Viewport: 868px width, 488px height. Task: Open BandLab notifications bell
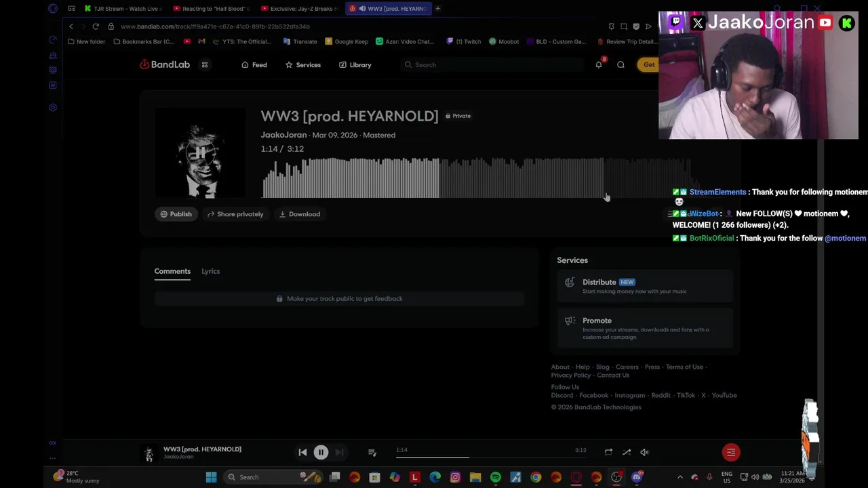[599, 64]
